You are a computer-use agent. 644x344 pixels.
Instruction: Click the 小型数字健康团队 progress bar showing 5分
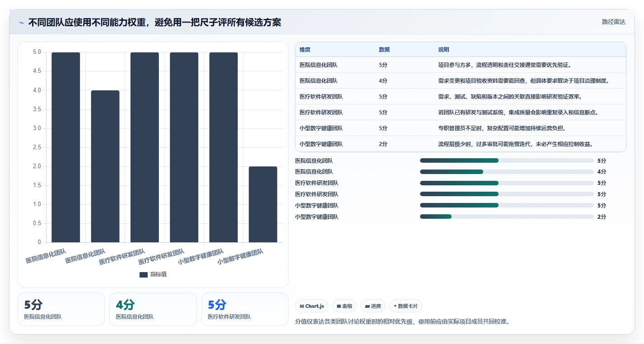(x=507, y=205)
